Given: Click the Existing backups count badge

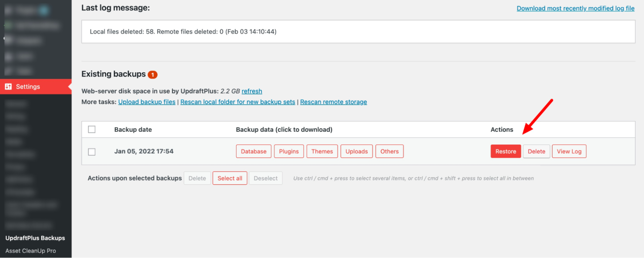Looking at the screenshot, I should pos(153,74).
